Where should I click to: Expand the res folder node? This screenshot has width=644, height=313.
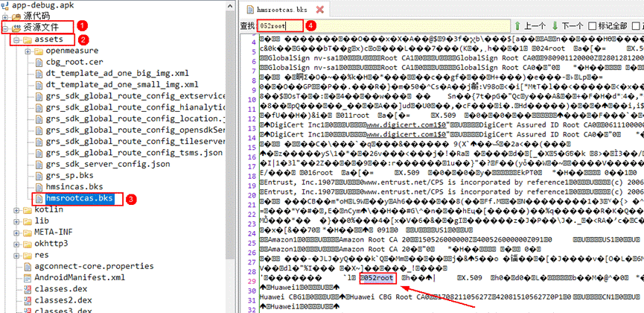pos(16,255)
